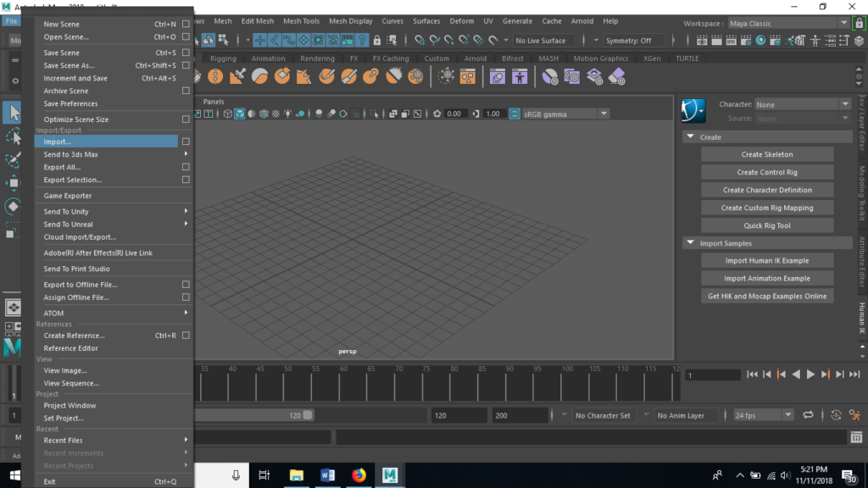Open the sRGB gamma view transform dropdown

(x=565, y=114)
